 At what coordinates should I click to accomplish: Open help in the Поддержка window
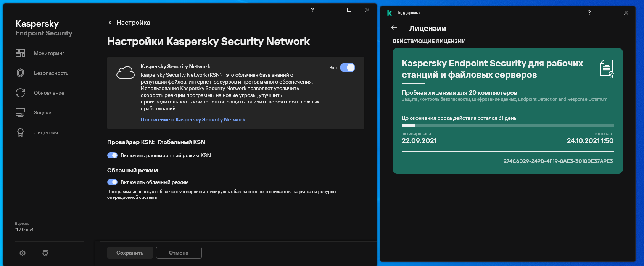pos(589,13)
